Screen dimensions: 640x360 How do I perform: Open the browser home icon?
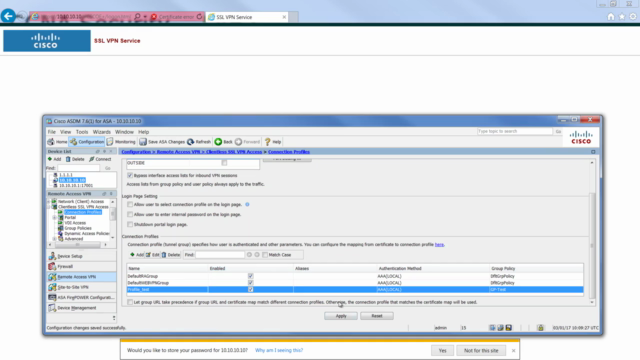tap(611, 17)
